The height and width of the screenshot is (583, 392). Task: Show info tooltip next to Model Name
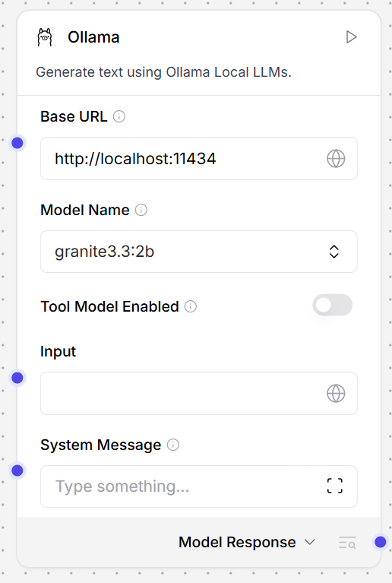[141, 210]
